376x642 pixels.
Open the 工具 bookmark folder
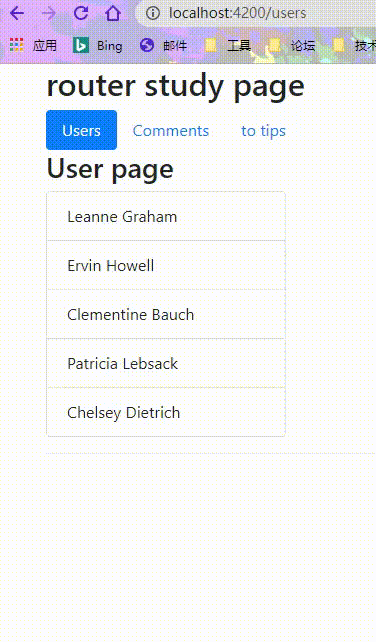tap(228, 45)
